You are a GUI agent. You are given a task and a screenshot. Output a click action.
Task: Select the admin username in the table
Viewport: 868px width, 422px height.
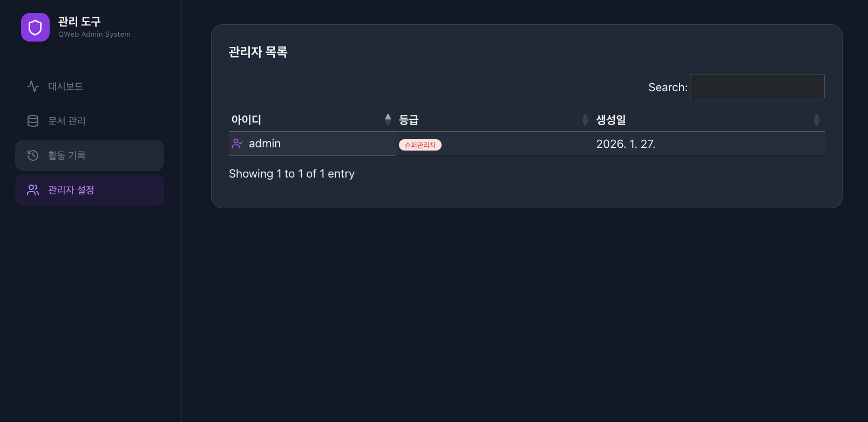[265, 144]
